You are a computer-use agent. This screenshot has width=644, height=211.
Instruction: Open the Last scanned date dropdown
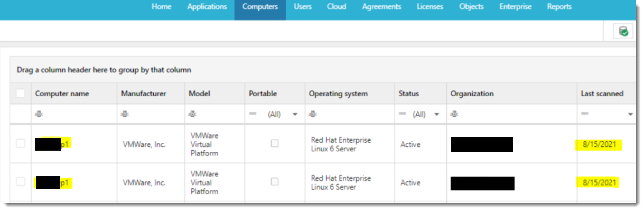click(x=630, y=114)
